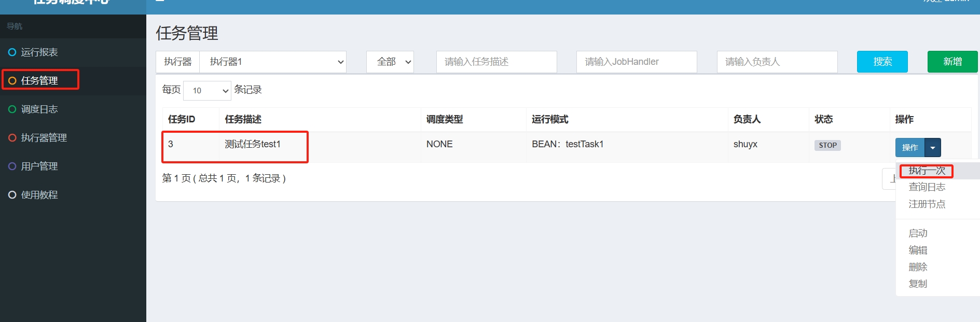Open the 全部 status filter dropdown
Viewport: 980px width, 322px height.
coord(390,62)
